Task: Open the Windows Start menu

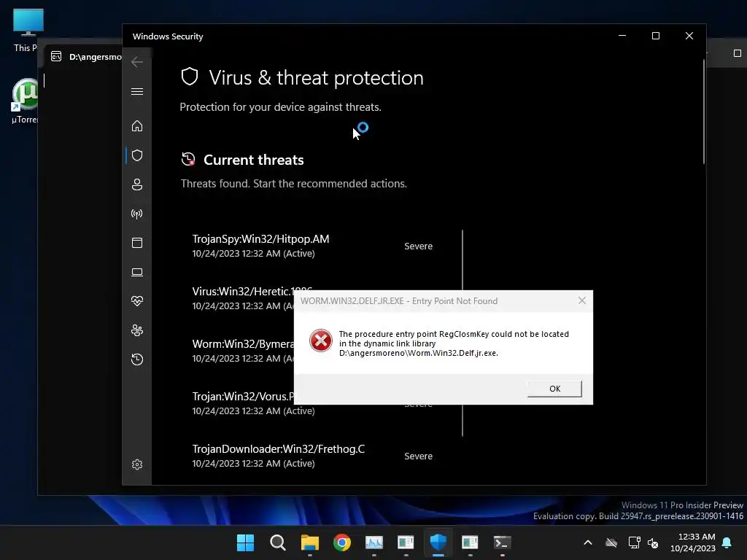Action: (245, 542)
